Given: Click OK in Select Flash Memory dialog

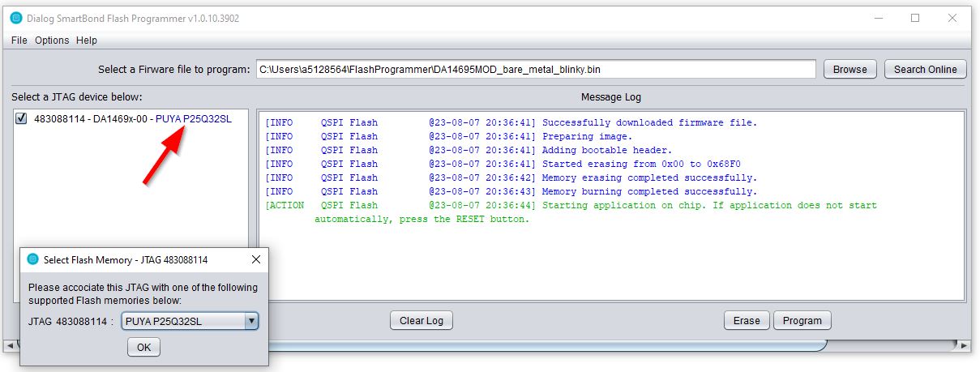Looking at the screenshot, I should click(143, 347).
